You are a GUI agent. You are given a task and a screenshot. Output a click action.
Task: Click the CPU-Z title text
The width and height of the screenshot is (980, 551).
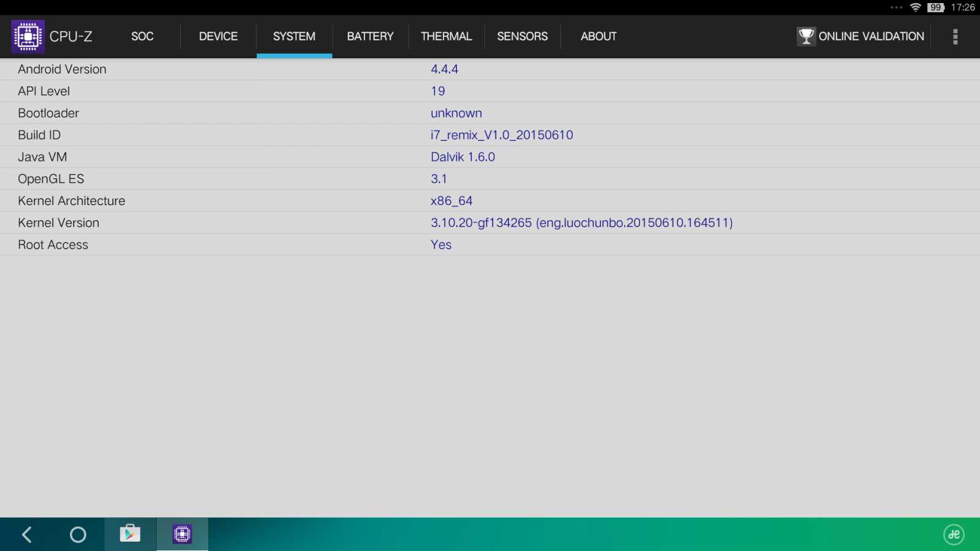coord(71,36)
